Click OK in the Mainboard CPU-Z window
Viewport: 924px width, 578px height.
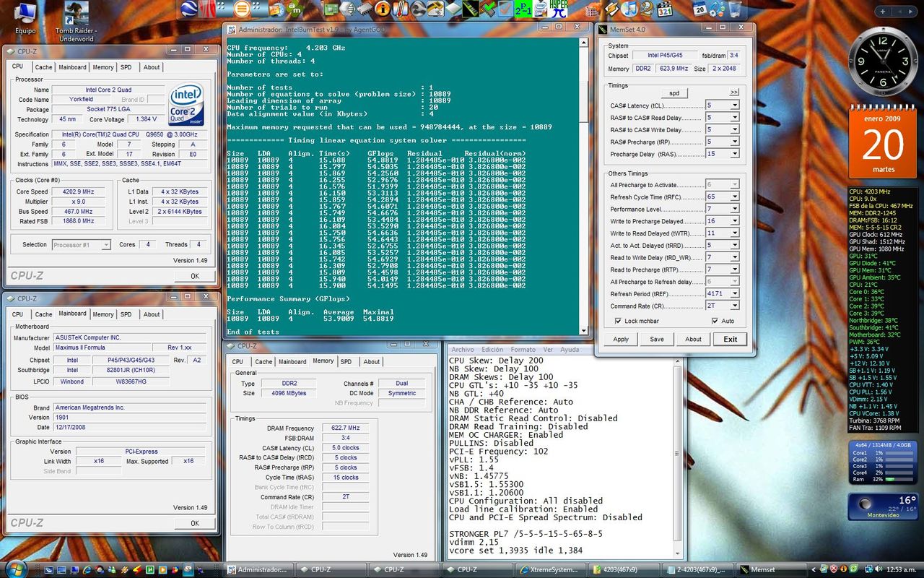tap(194, 523)
